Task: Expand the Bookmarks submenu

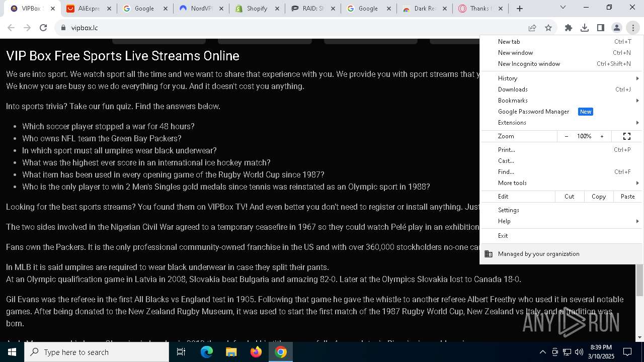Action: (x=562, y=101)
